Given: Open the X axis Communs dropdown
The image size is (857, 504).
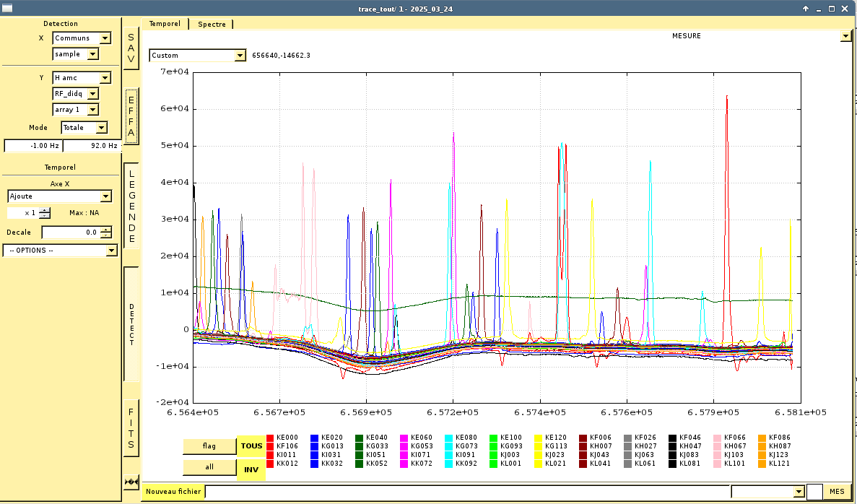Looking at the screenshot, I should [x=105, y=38].
